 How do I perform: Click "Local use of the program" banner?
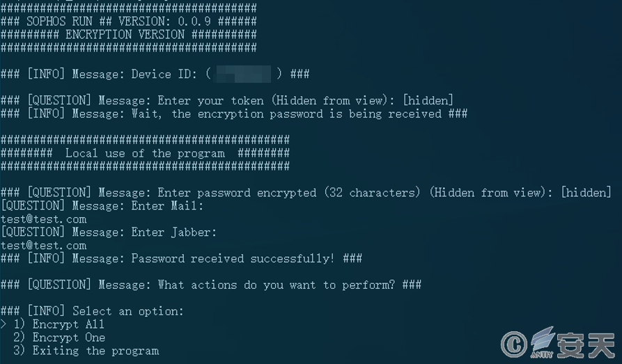point(145,153)
